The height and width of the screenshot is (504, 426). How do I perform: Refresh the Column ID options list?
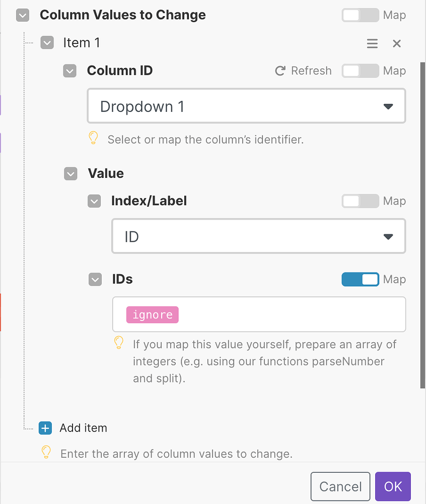click(303, 71)
